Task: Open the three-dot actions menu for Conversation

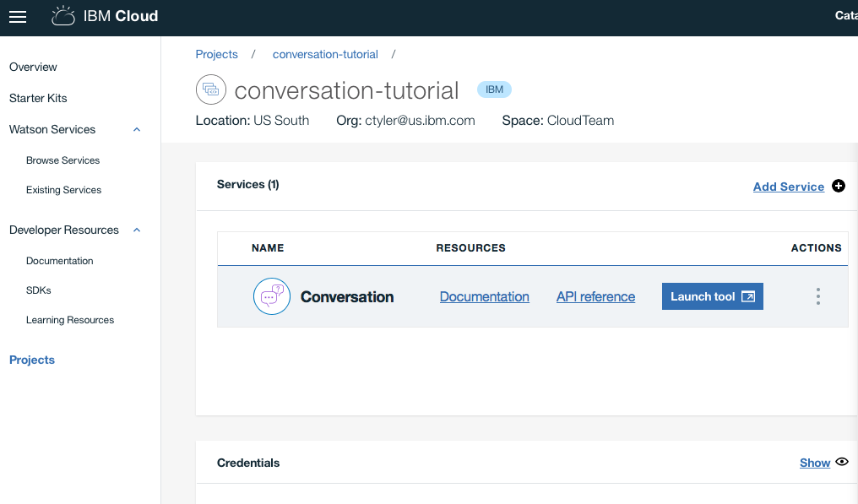Action: point(818,296)
